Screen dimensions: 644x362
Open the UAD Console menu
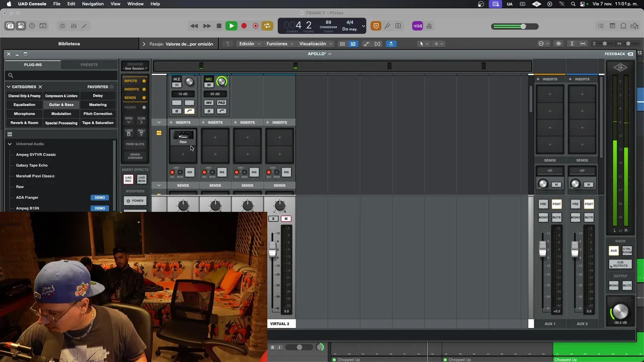[32, 4]
